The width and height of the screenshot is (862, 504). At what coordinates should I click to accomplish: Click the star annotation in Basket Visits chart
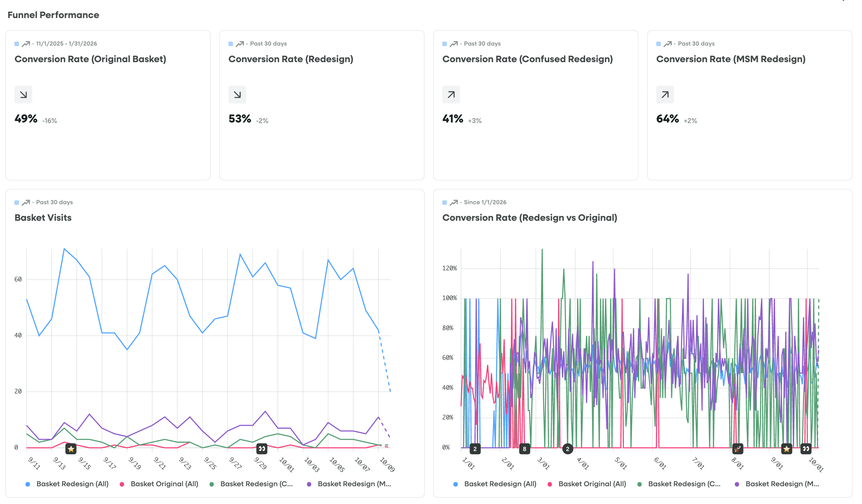(x=71, y=449)
